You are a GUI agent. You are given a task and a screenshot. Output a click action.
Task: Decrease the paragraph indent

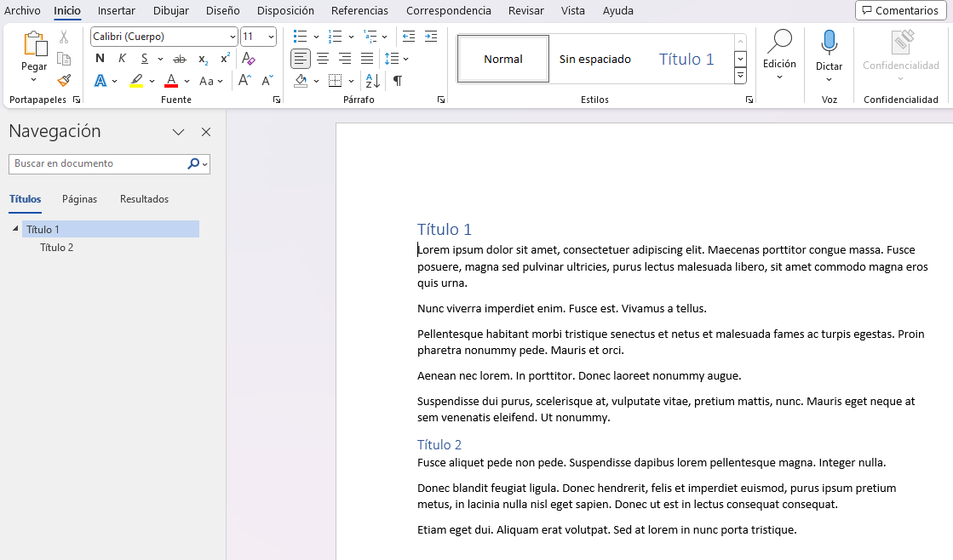(409, 37)
